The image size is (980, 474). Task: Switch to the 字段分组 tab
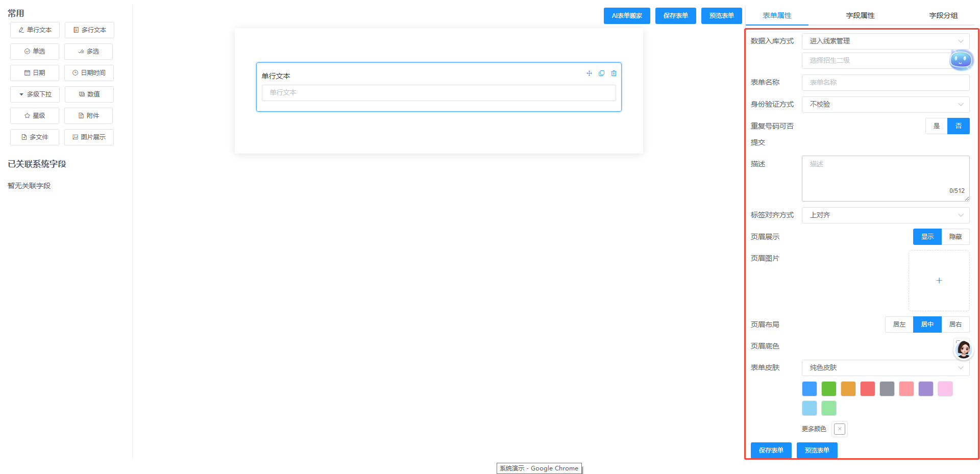[943, 15]
